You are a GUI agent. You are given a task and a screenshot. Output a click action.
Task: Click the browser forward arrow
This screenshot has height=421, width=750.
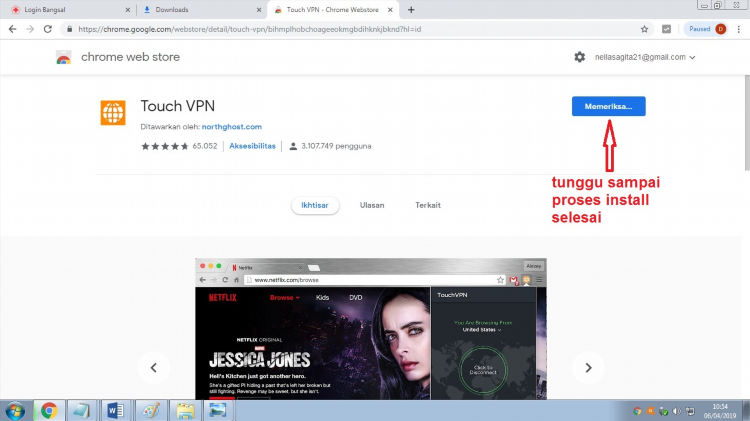tap(30, 29)
